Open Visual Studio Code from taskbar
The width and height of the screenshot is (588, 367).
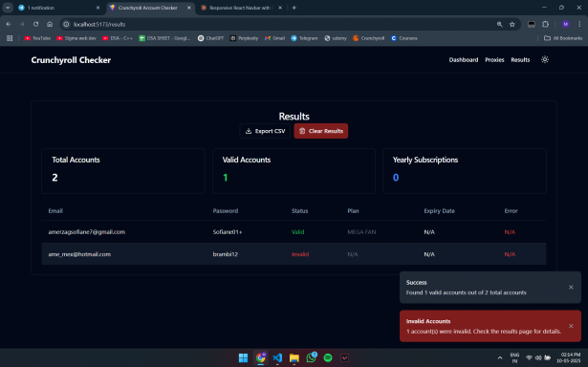click(x=277, y=358)
